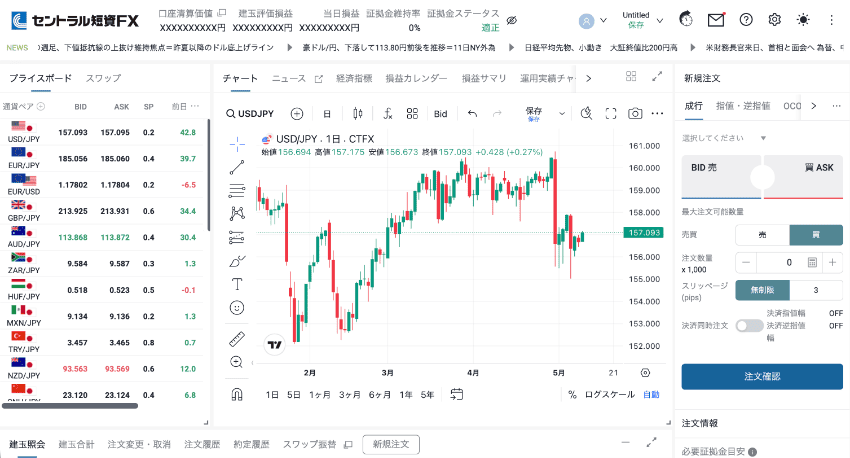
Task: Show more order type tabs arrow
Action: pos(814,106)
